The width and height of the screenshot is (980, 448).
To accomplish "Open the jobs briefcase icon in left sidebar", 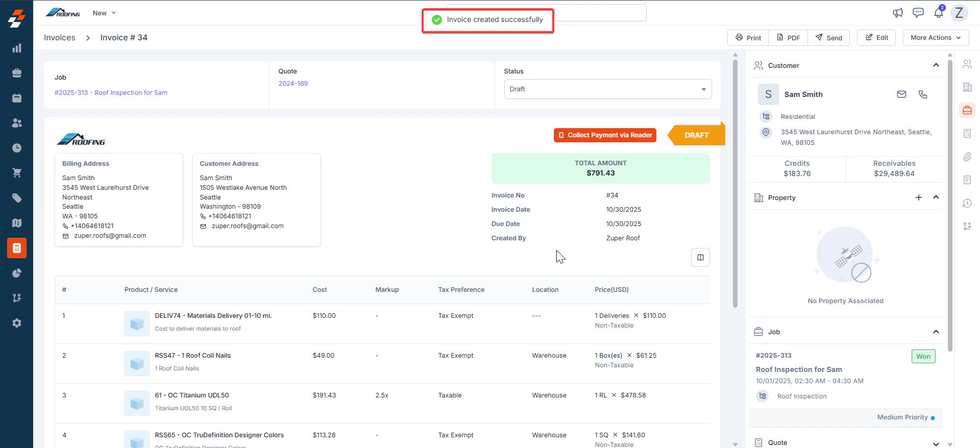I will click(17, 73).
